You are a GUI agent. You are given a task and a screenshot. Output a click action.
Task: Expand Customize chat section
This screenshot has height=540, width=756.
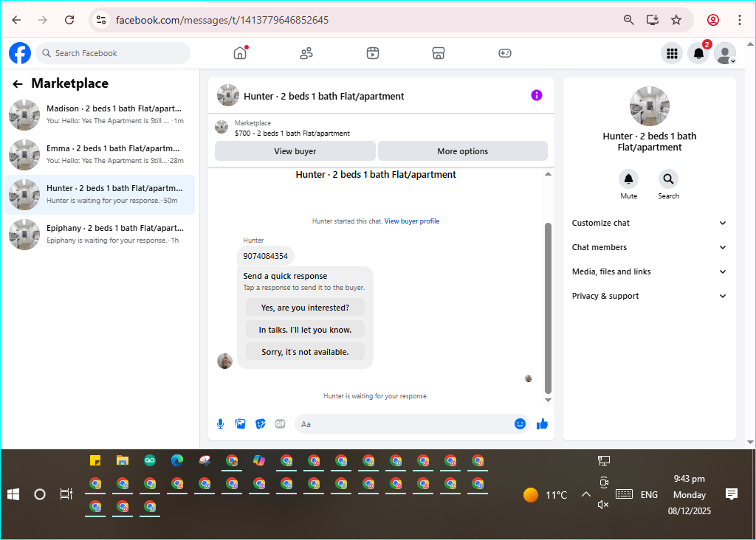[x=649, y=223]
